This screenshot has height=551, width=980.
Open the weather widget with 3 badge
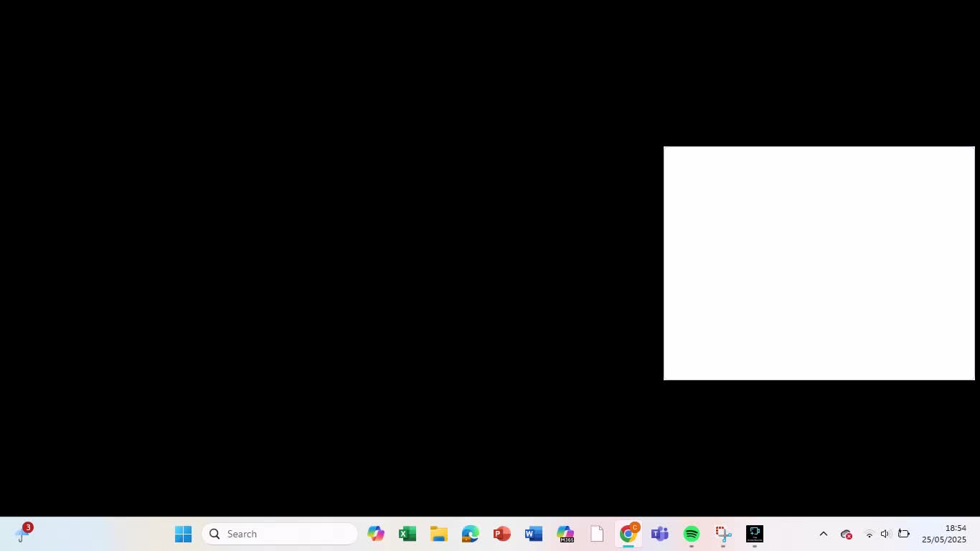(x=23, y=534)
